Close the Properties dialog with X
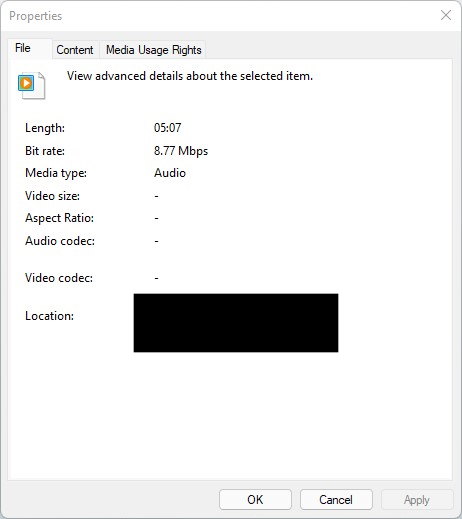This screenshot has height=519, width=462. tap(446, 15)
